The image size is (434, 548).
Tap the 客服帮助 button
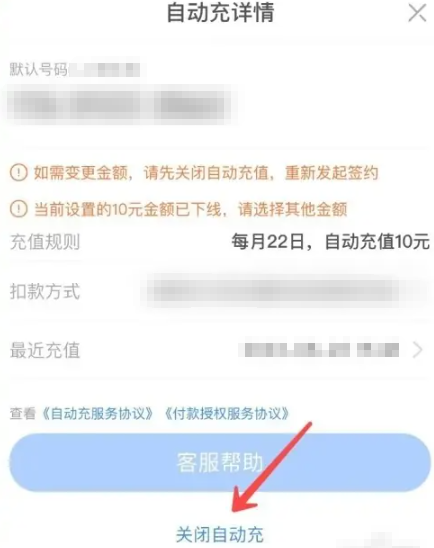tap(220, 462)
